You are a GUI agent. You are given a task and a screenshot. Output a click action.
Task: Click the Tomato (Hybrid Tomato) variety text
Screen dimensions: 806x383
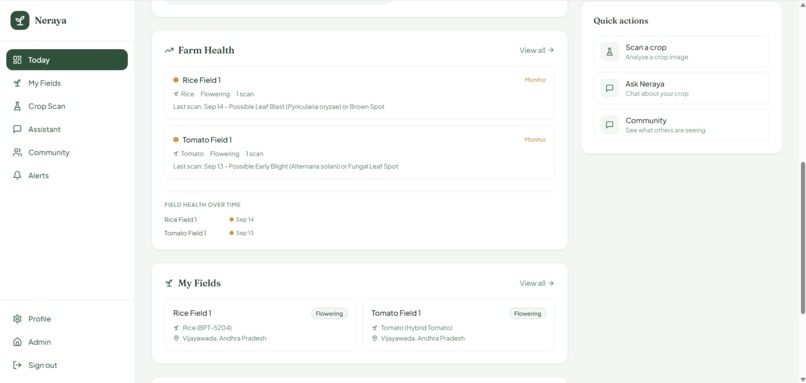coord(416,327)
